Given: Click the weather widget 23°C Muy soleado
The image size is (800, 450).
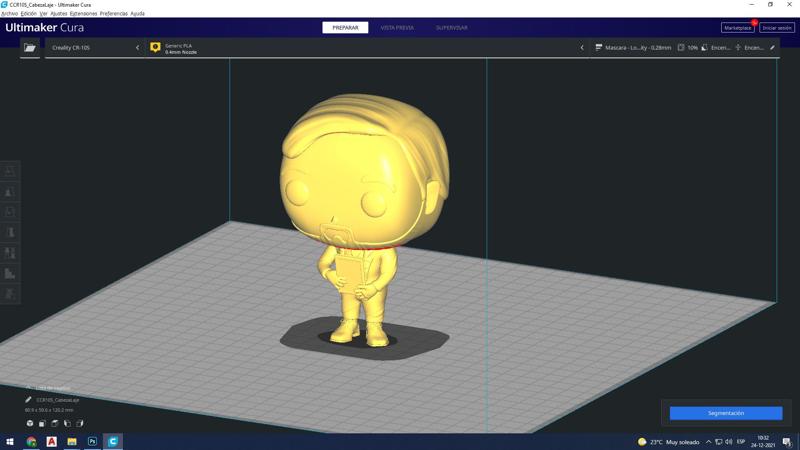Looking at the screenshot, I should (668, 442).
